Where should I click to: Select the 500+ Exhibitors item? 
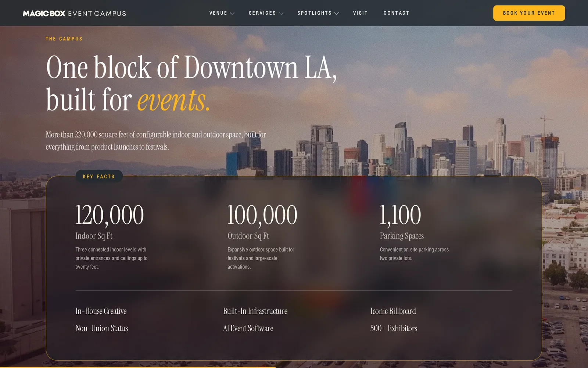click(x=394, y=328)
